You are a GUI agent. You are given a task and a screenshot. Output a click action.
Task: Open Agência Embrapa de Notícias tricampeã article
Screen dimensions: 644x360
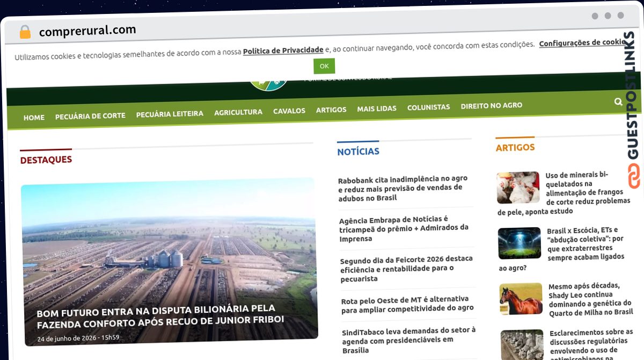click(404, 229)
